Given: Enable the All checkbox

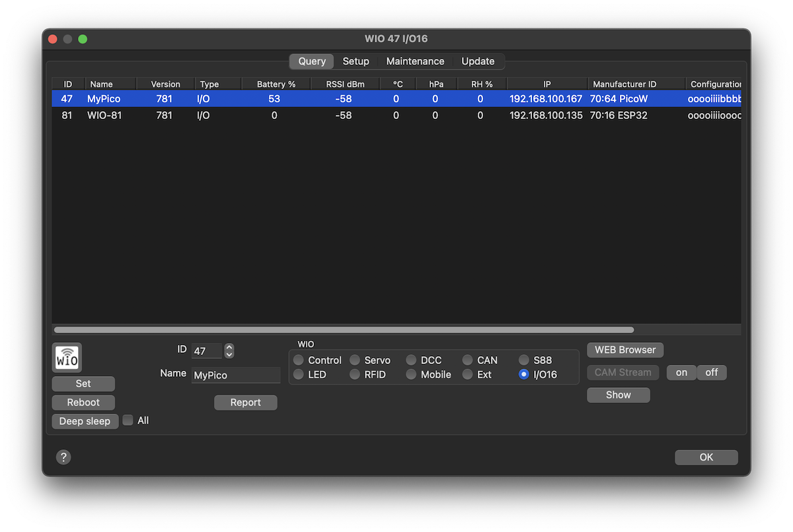Looking at the screenshot, I should coord(128,420).
